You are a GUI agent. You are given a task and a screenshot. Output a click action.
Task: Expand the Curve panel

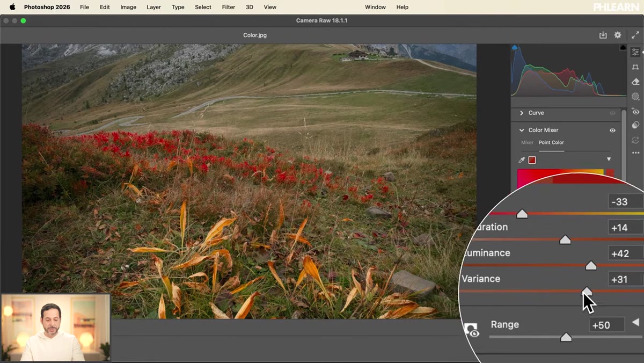[521, 113]
